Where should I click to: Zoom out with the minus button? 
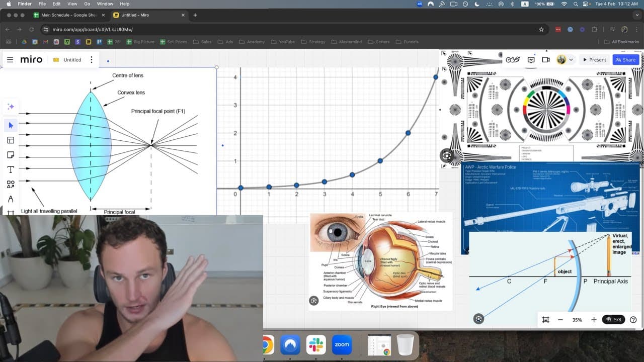point(560,320)
